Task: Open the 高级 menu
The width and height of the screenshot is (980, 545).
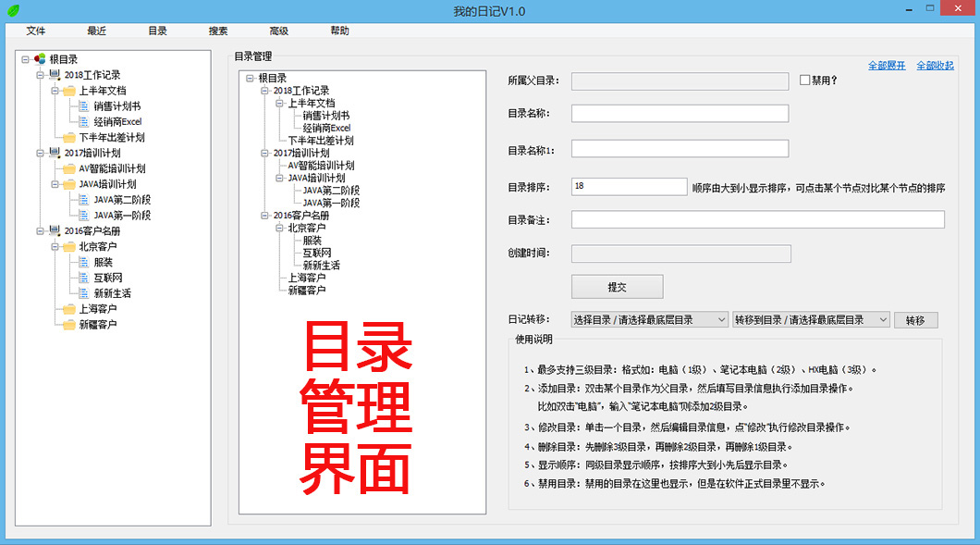Action: (279, 31)
